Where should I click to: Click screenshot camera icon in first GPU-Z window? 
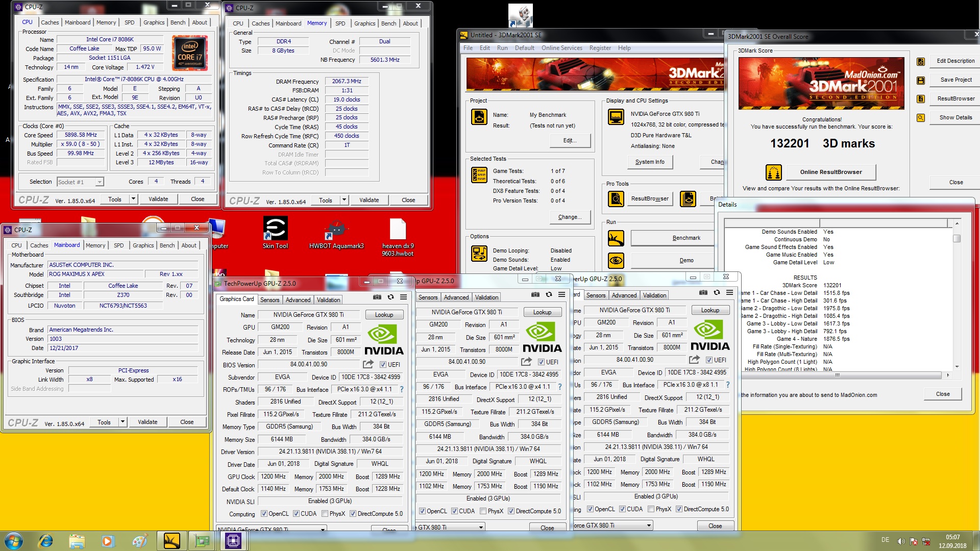(377, 297)
